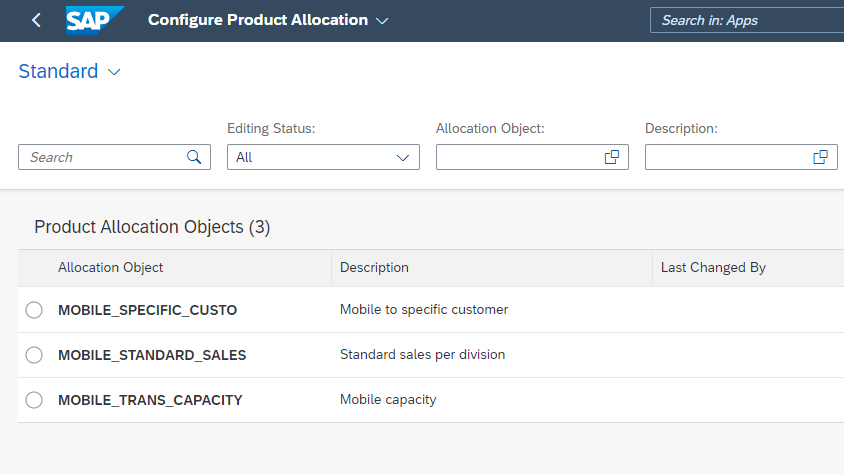Open the SAP logo home link

coord(95,20)
